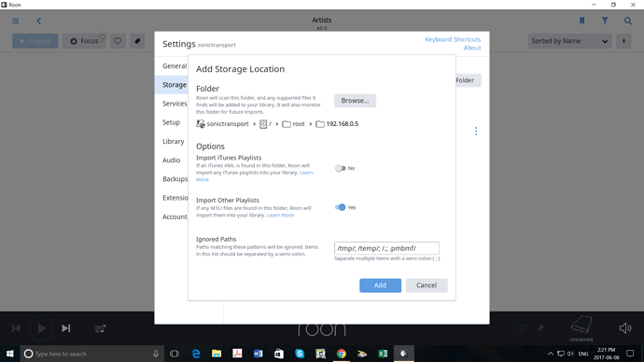Viewport: 644px width, 362px height.
Task: Click the Windows search box
Action: [92, 354]
